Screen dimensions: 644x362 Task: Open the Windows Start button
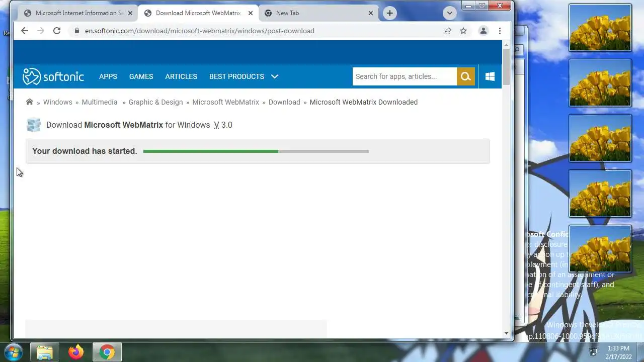[14, 352]
